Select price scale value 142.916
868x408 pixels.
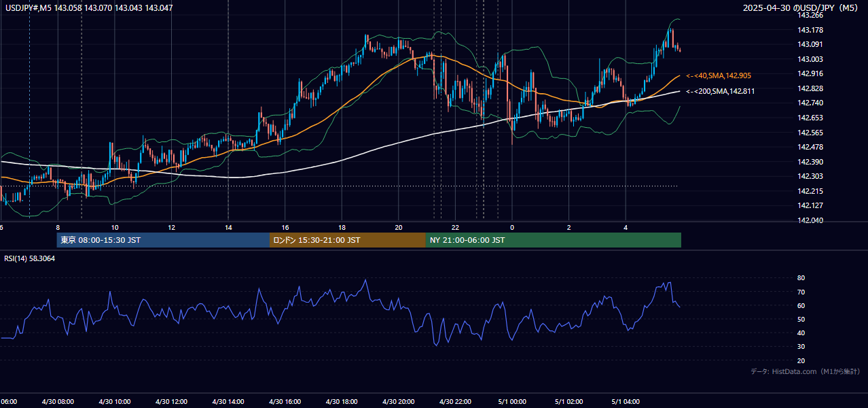point(811,74)
